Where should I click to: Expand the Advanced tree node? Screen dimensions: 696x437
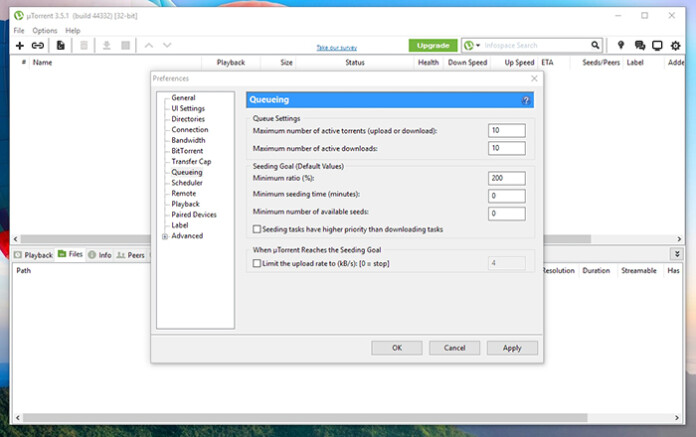pos(165,236)
